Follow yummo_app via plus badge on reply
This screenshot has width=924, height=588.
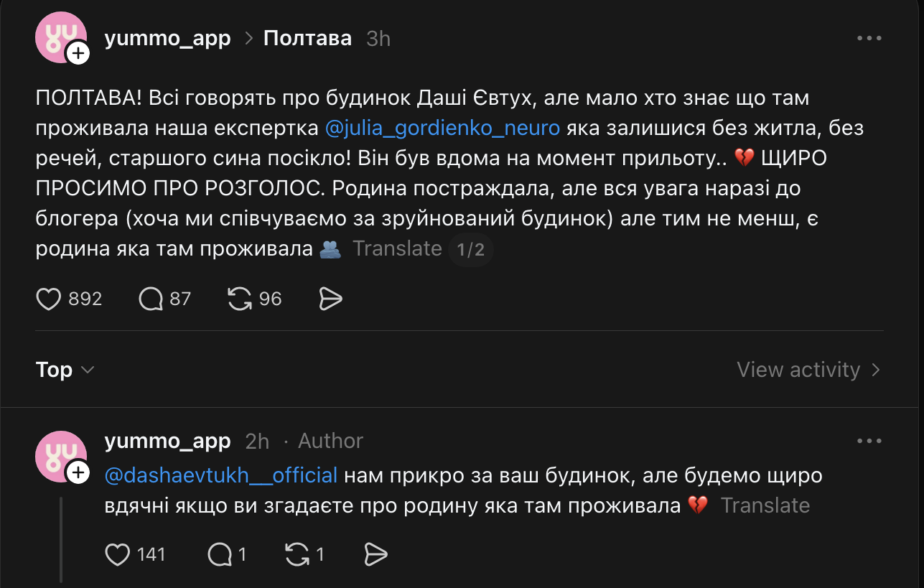click(78, 472)
